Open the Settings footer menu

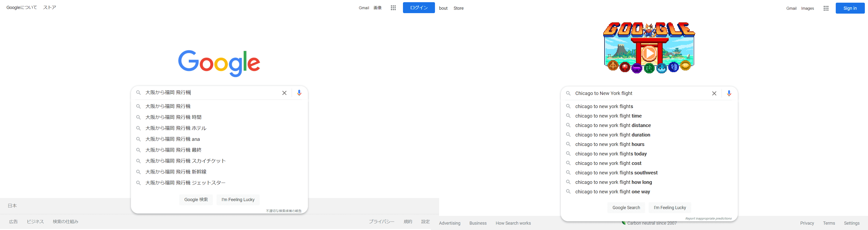[852, 223]
